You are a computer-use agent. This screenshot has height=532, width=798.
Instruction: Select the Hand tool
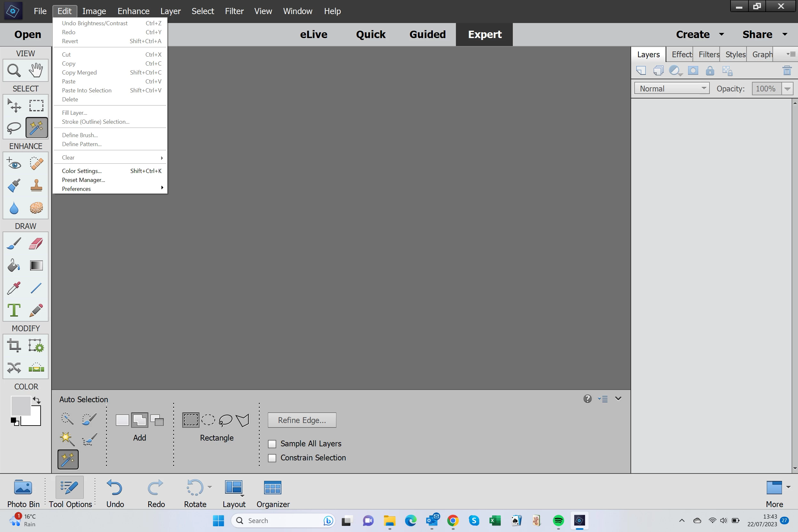point(36,70)
